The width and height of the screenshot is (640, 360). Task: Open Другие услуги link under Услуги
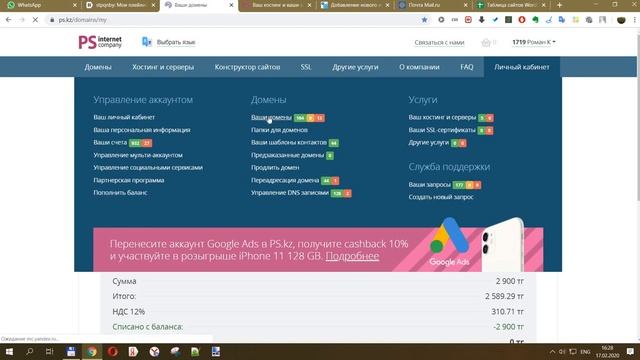[x=429, y=142]
